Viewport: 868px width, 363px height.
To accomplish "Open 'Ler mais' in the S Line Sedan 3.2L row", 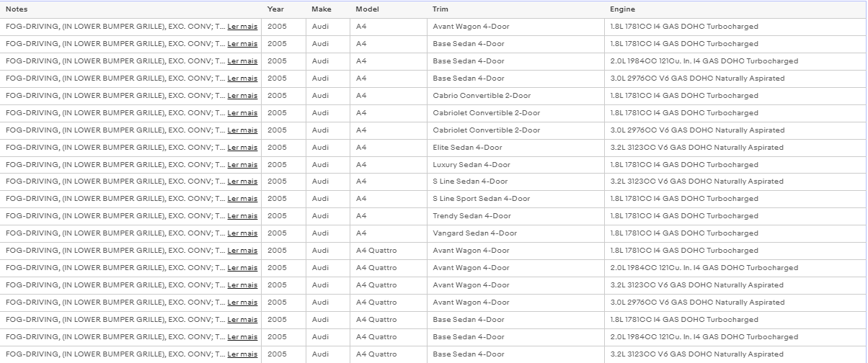I will [x=242, y=181].
